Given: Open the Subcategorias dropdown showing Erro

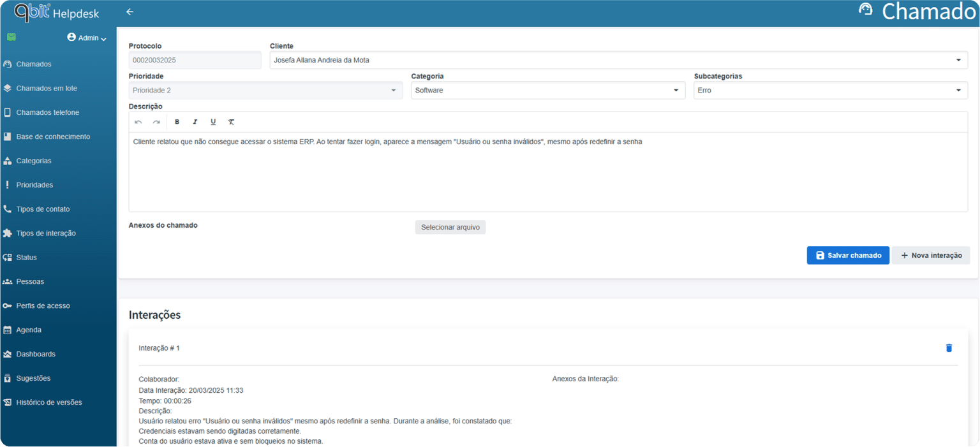Looking at the screenshot, I should pyautogui.click(x=830, y=91).
